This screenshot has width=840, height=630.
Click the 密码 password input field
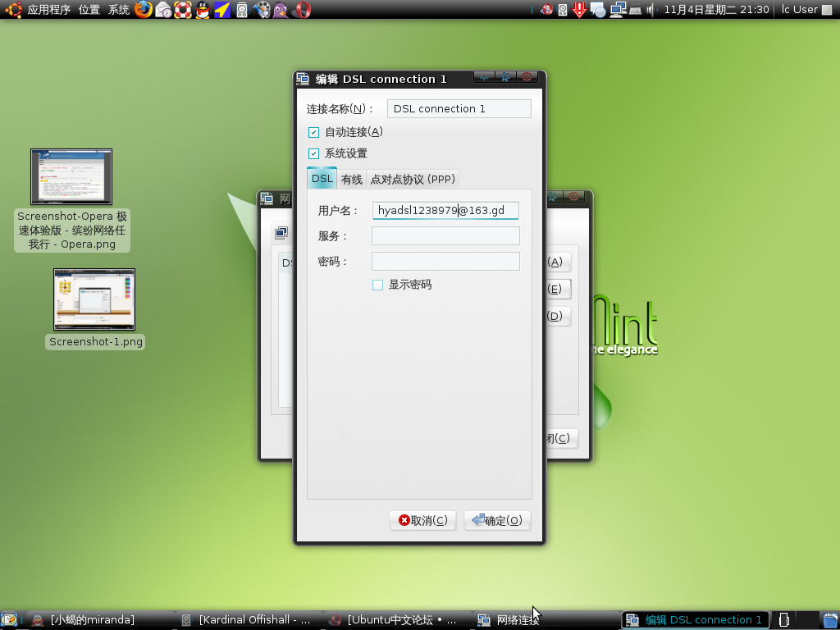pyautogui.click(x=445, y=262)
